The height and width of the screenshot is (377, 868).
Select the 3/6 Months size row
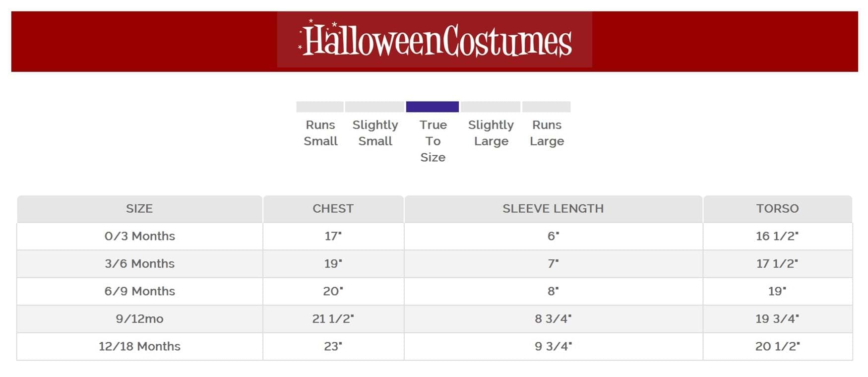(x=139, y=263)
